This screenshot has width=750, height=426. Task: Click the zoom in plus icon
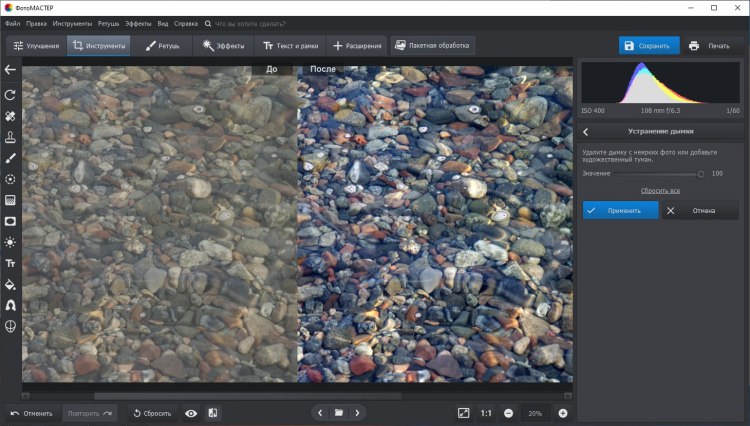tap(563, 413)
